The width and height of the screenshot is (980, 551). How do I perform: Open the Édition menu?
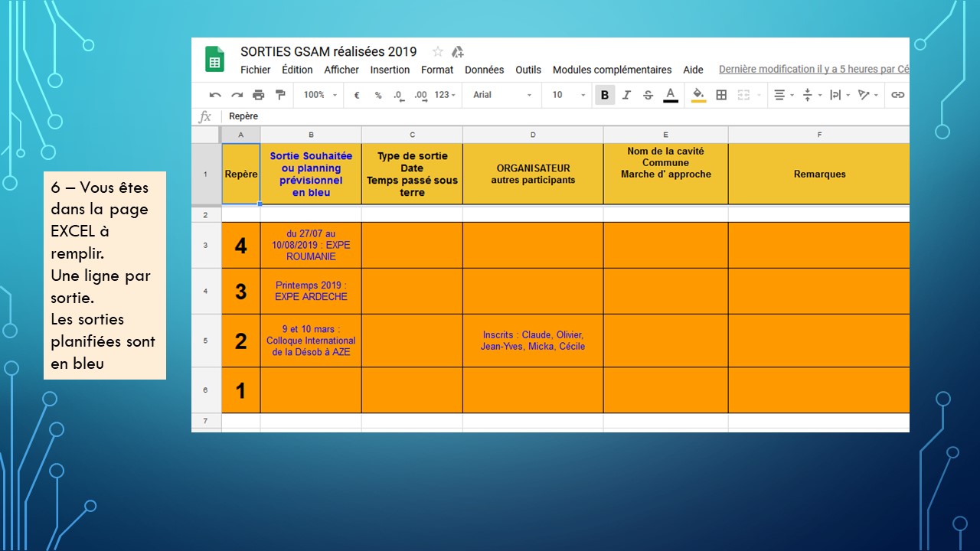click(297, 70)
